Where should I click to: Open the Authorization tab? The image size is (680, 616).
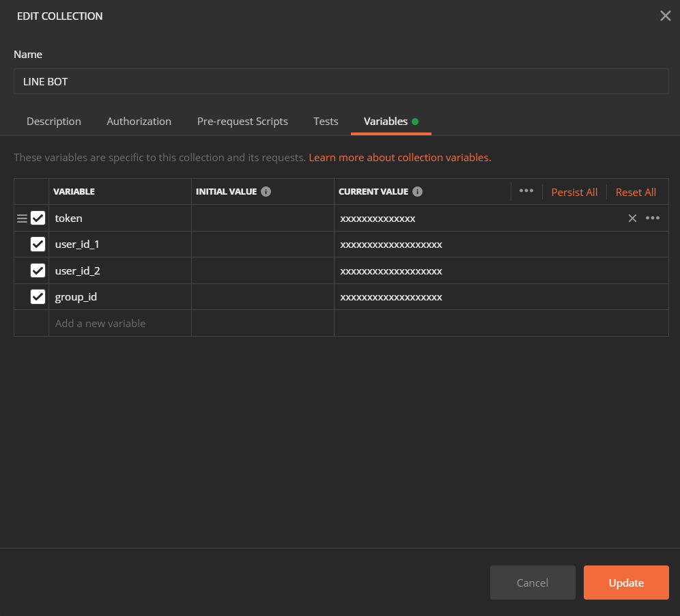(139, 122)
